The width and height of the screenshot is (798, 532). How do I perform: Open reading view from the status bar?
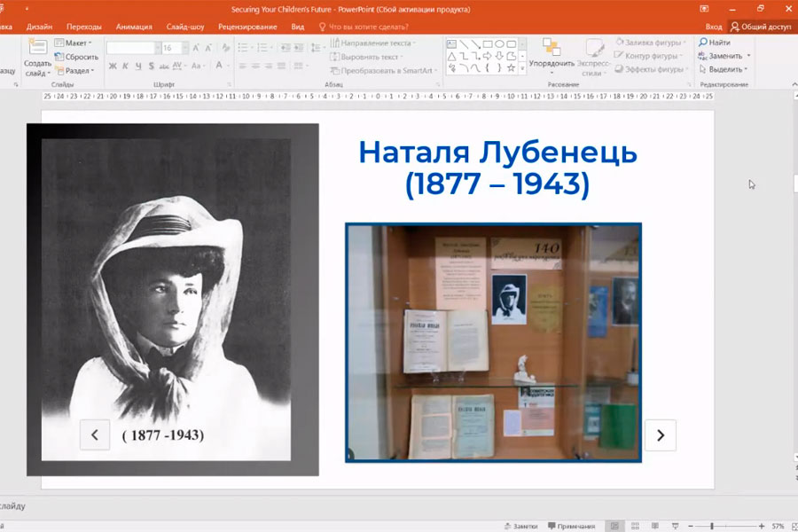point(657,526)
